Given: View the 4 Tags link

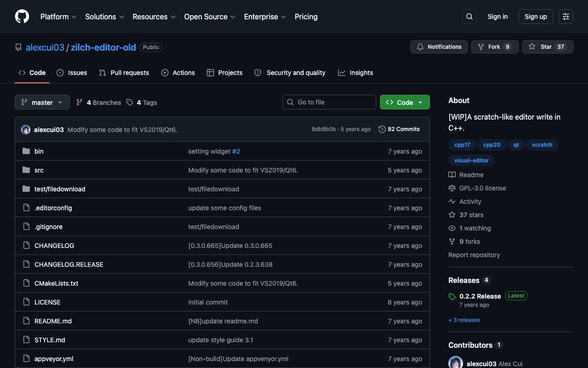Looking at the screenshot, I should click(142, 103).
